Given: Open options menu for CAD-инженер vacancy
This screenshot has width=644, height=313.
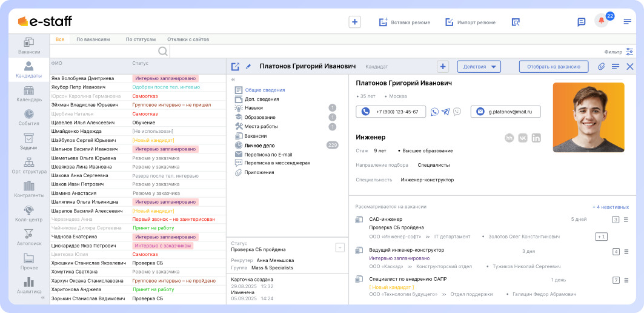Looking at the screenshot, I should 626,220.
